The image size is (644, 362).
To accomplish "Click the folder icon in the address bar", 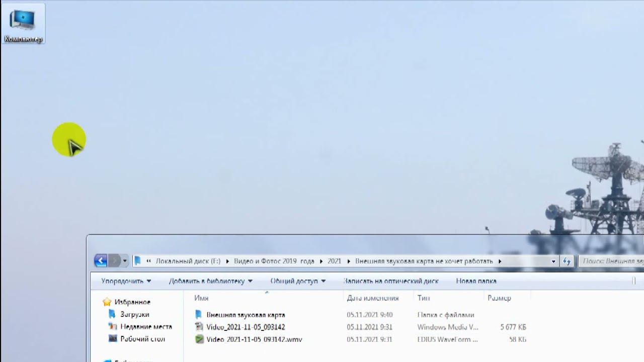I will click(x=138, y=261).
